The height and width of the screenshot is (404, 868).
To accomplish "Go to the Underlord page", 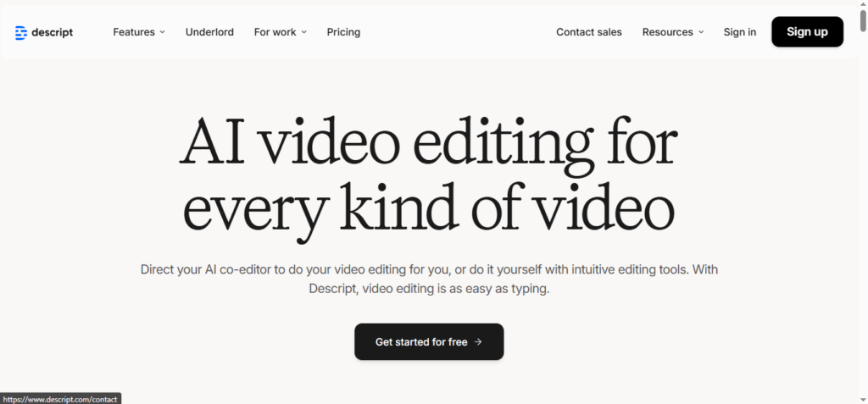I will click(x=209, y=32).
